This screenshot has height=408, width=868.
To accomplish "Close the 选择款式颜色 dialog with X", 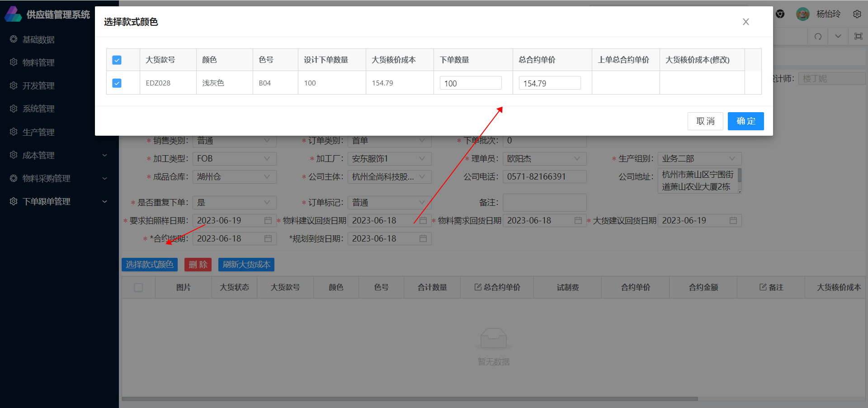I will click(x=745, y=22).
